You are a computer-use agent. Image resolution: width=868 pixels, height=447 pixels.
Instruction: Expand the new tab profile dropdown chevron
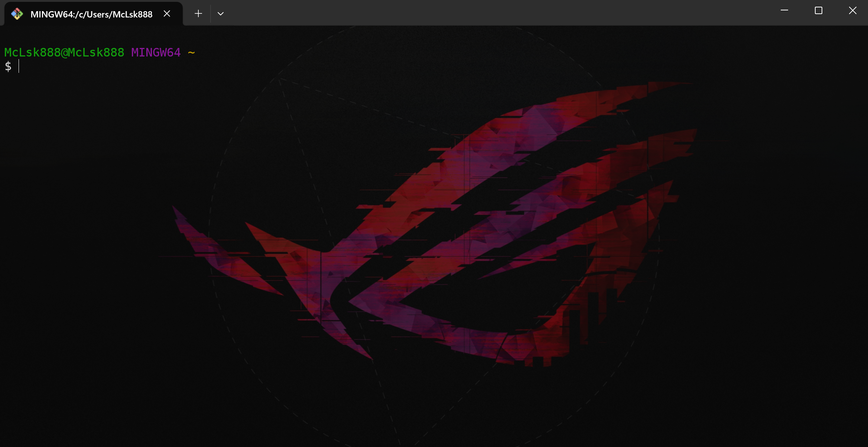(x=220, y=14)
